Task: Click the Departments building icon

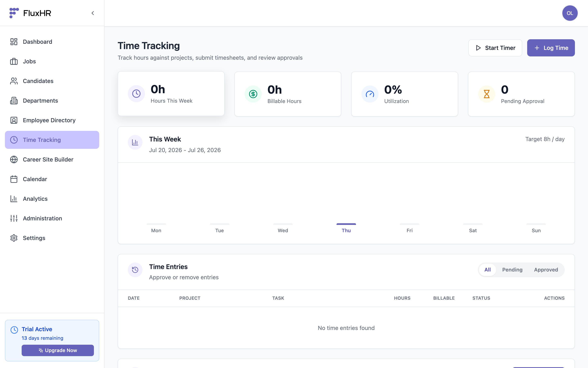Action: click(x=14, y=101)
